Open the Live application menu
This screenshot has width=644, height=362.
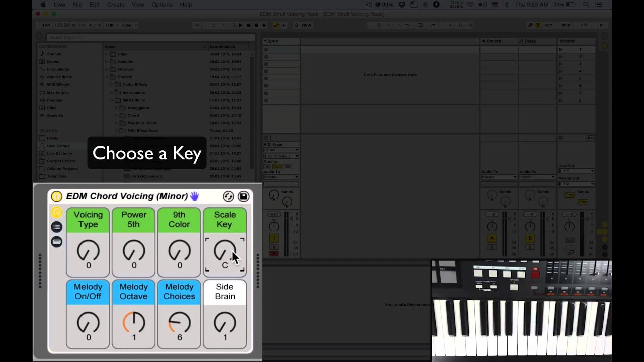[x=59, y=5]
